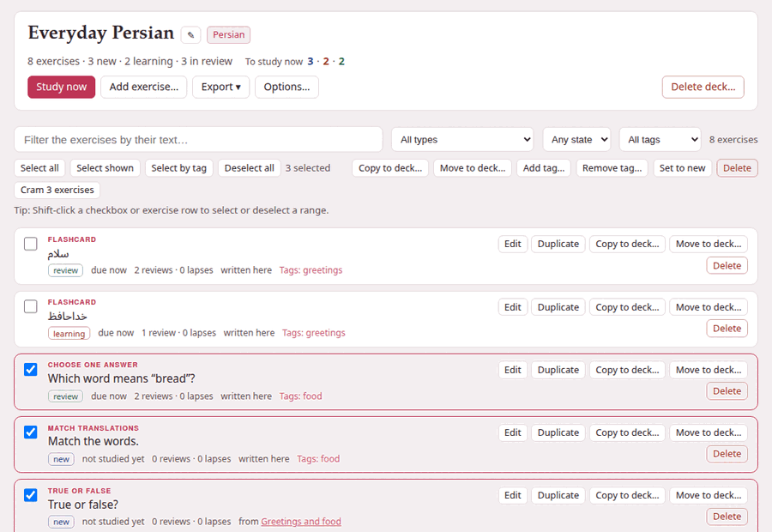Viewport: 772px width, 532px height.
Task: Focus the exercise text filter field
Action: pos(198,140)
